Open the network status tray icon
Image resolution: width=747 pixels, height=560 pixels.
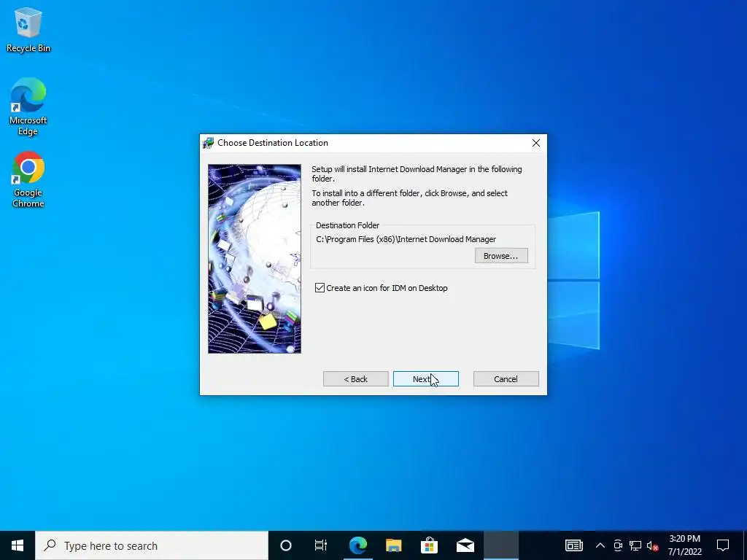pos(635,545)
